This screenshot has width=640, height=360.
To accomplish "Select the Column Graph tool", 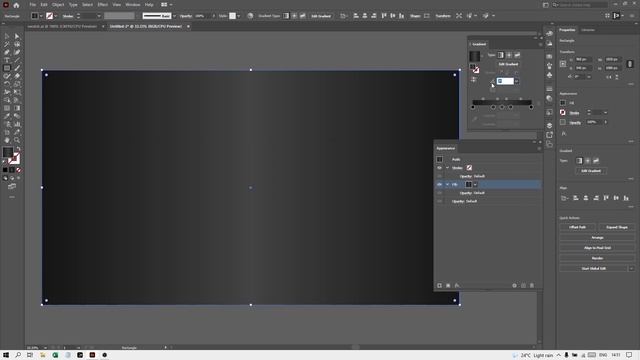I will (17, 124).
